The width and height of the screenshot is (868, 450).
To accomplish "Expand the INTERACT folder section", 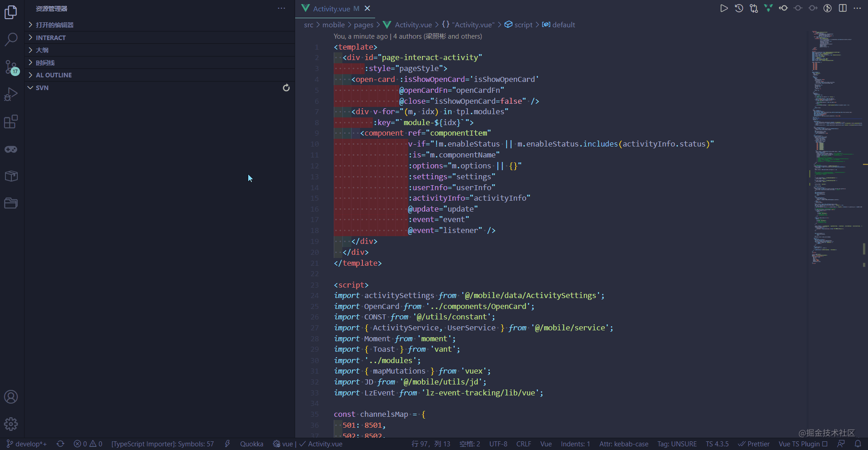I will [160, 37].
